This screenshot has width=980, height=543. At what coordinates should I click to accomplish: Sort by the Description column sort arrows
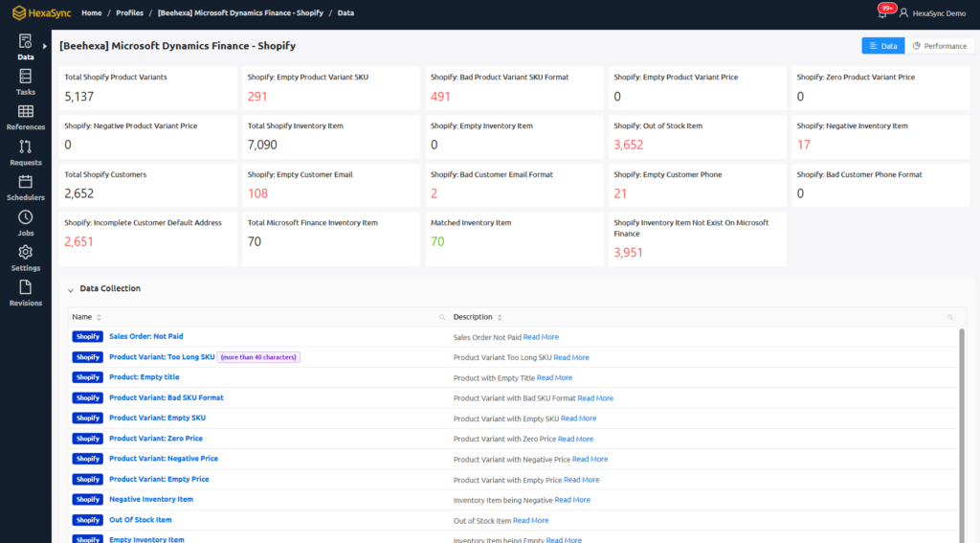500,317
